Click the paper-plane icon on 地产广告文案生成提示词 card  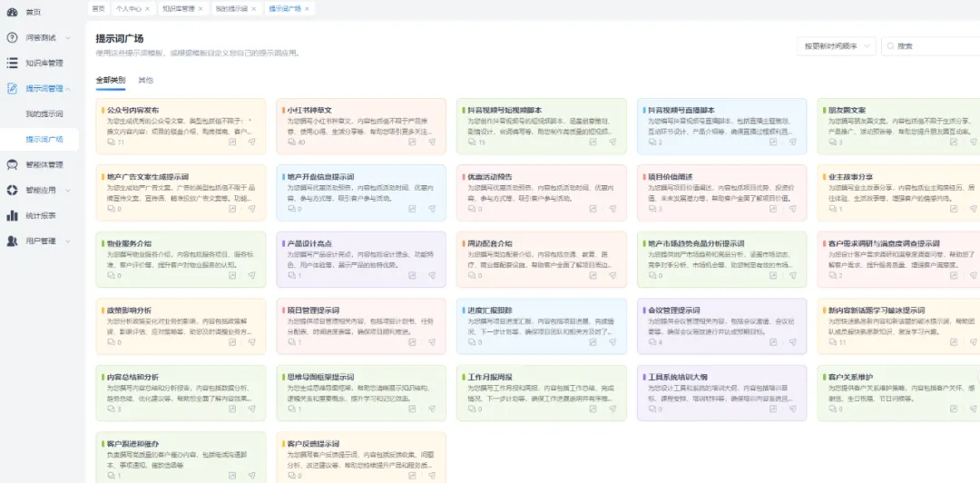[252, 209]
